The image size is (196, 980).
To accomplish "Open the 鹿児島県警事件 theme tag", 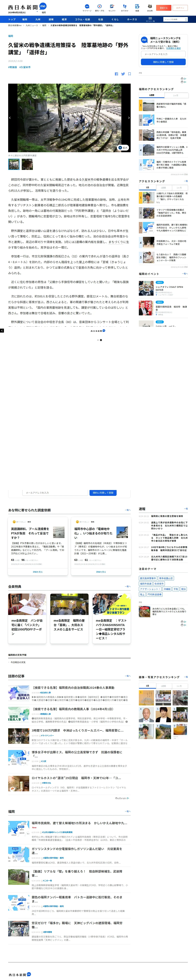I will [x=148, y=578].
